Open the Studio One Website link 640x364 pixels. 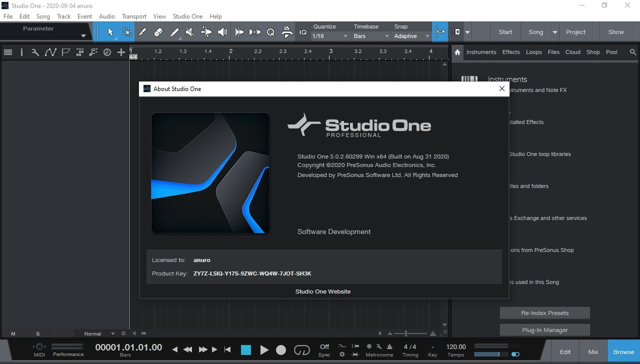(x=323, y=291)
